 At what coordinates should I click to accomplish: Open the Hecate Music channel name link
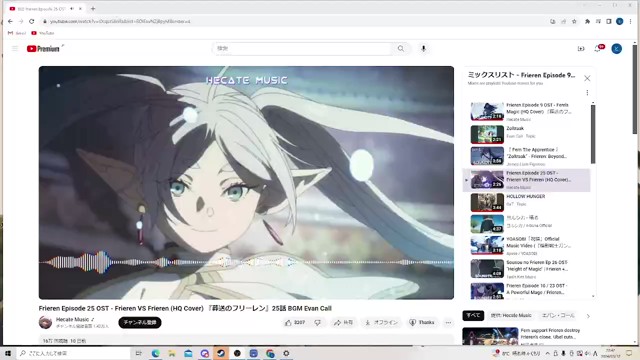pos(72,319)
